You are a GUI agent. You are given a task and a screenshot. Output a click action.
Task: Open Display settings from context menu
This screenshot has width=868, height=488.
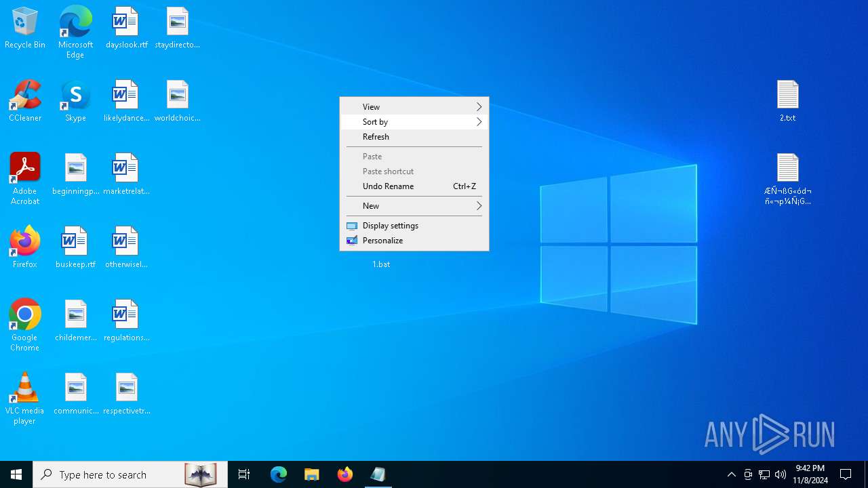coord(414,226)
